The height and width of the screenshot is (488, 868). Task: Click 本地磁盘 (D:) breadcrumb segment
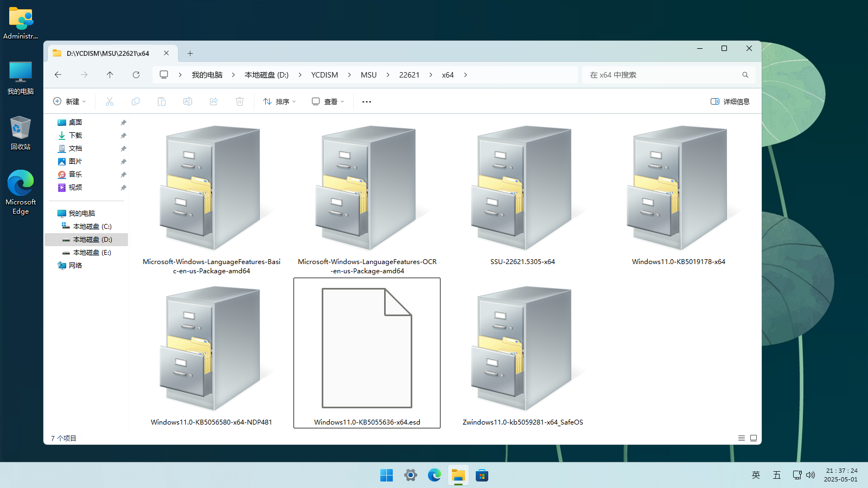pos(266,75)
